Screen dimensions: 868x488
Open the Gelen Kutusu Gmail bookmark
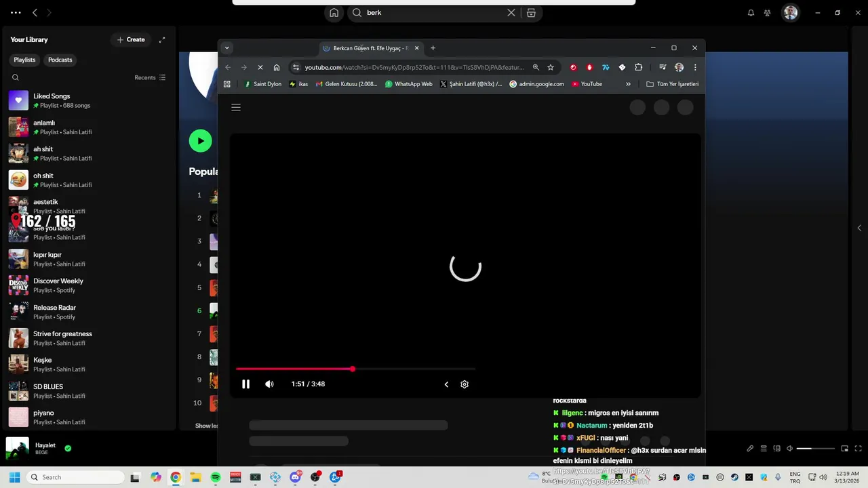pyautogui.click(x=347, y=84)
